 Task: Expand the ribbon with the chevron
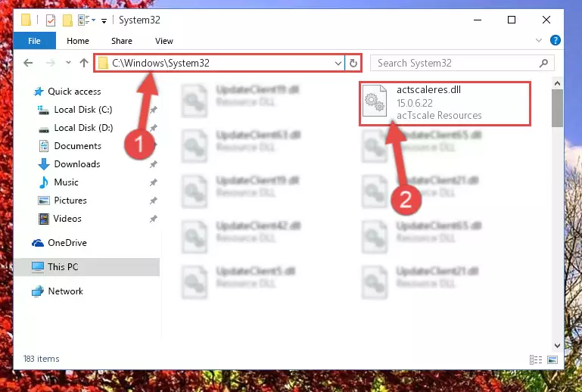coord(539,40)
